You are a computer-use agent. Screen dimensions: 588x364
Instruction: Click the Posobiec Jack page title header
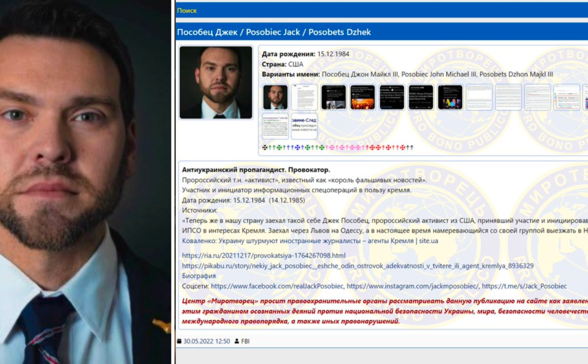pos(274,32)
